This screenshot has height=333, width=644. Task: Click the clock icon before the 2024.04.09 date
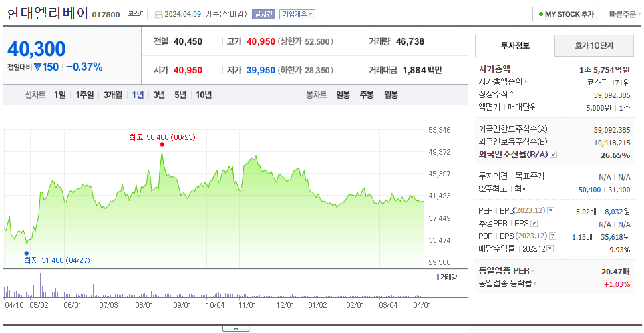tap(158, 15)
